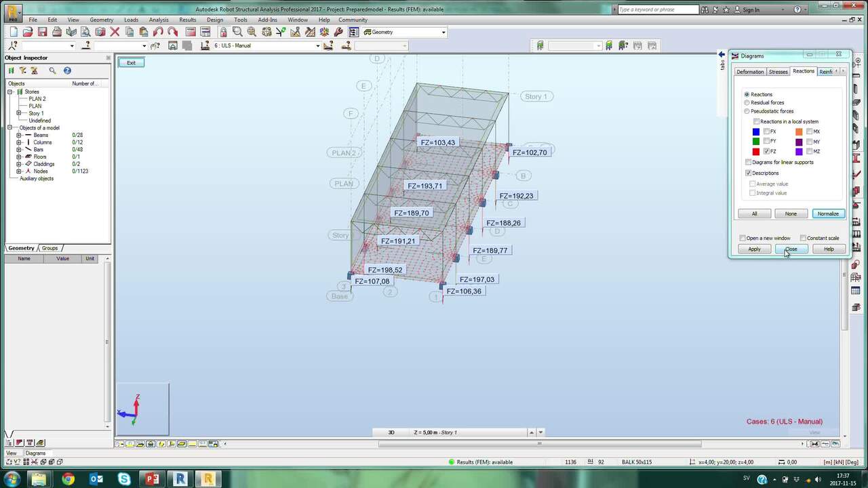Click the blue help icon in Object Inspector
Viewport: 868px width, 488px height.
pyautogui.click(x=67, y=70)
